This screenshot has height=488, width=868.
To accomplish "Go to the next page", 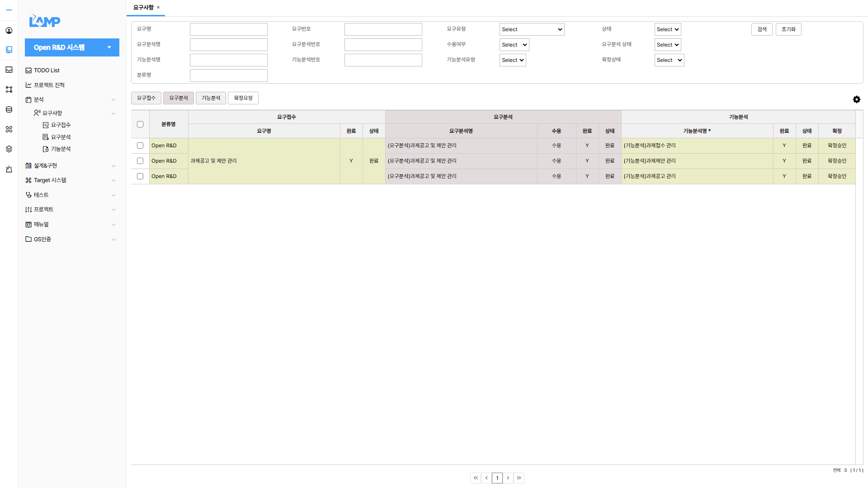I will [x=508, y=478].
